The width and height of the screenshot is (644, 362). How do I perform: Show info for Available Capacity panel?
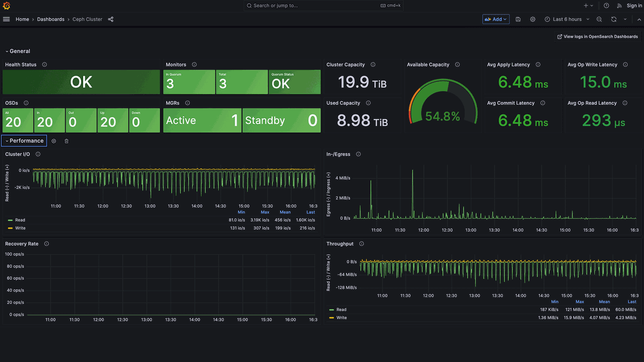[457, 65]
